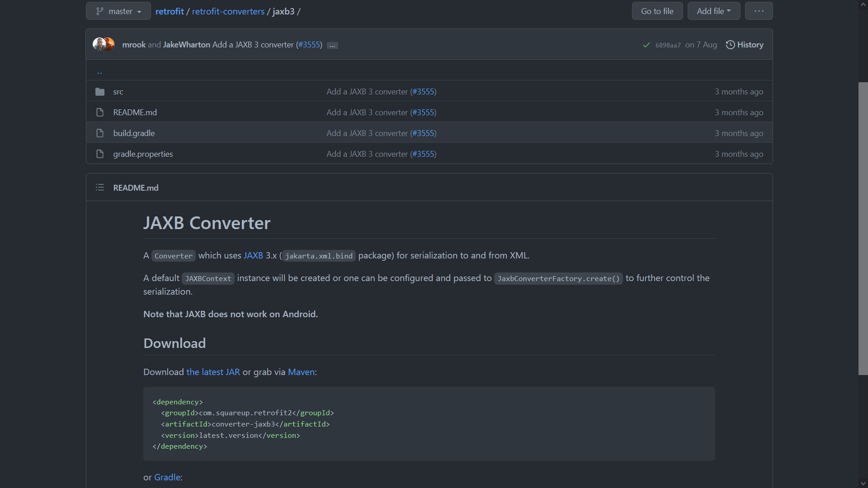Click the artifactId converter-jaxb3 code line
This screenshot has height=488, width=868.
(245, 424)
